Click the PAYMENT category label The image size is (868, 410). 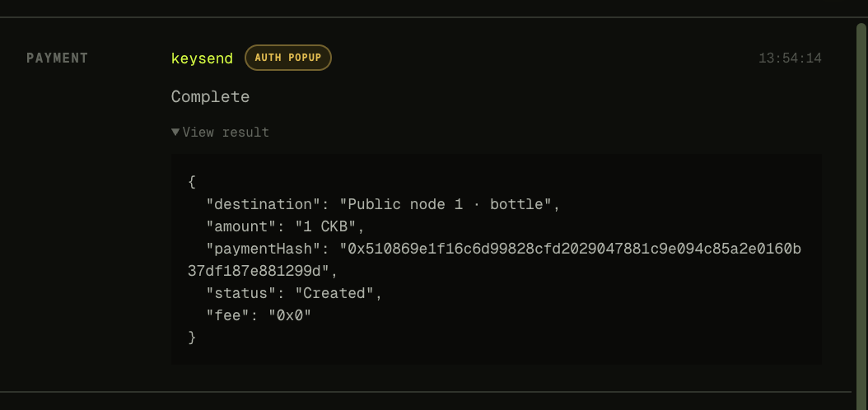click(58, 58)
